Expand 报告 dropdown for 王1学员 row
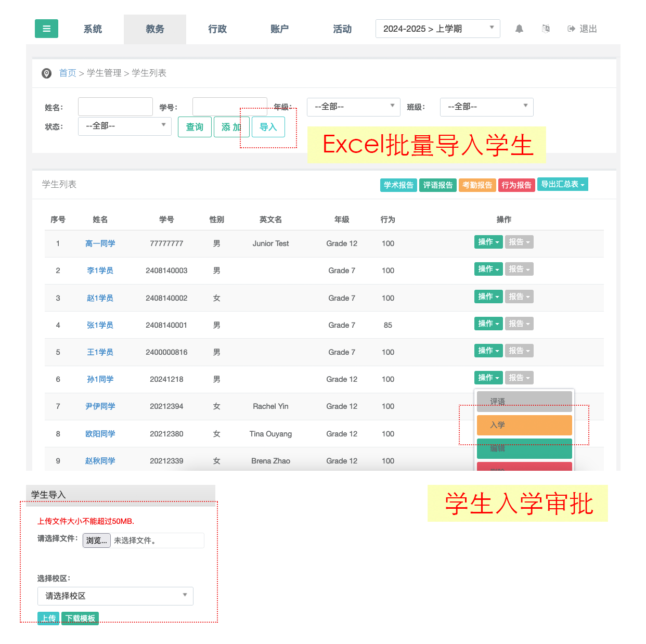 point(519,351)
